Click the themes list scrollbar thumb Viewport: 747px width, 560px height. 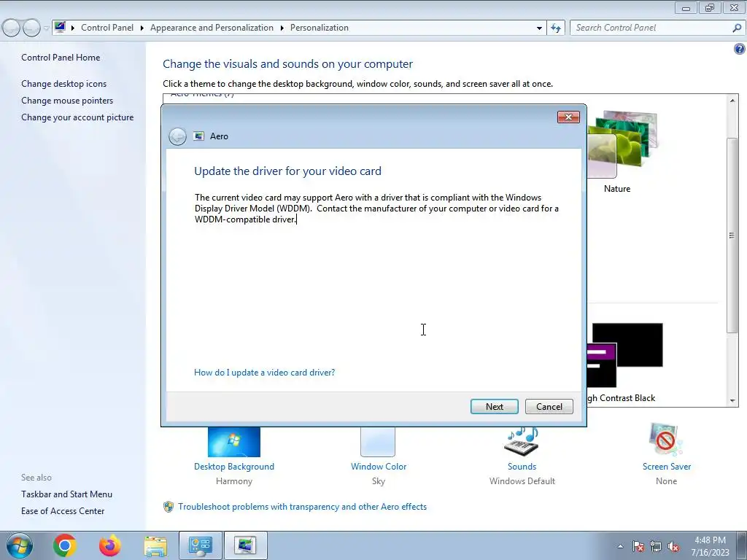732,236
